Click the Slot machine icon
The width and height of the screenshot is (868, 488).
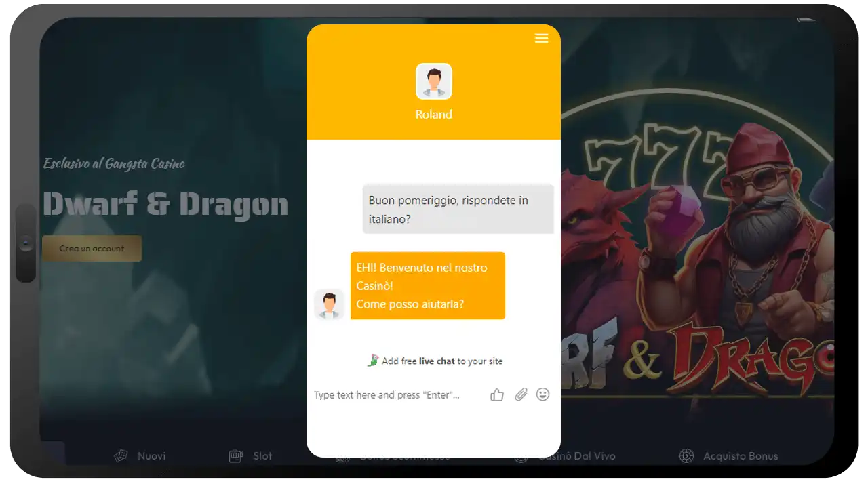click(x=236, y=456)
